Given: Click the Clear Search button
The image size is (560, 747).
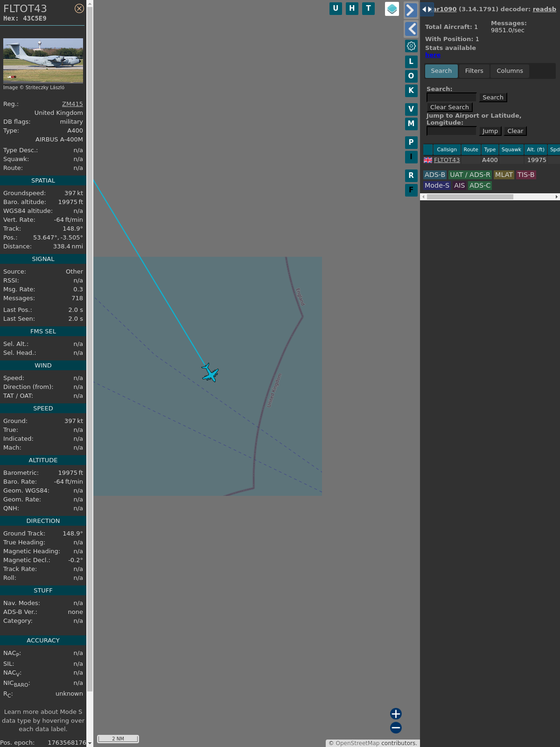Looking at the screenshot, I should (x=449, y=107).
